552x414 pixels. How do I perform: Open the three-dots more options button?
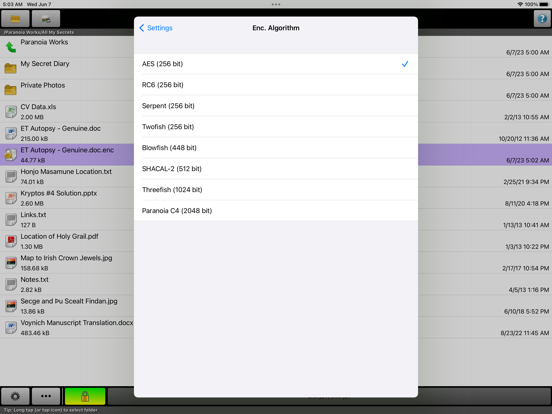click(46, 396)
